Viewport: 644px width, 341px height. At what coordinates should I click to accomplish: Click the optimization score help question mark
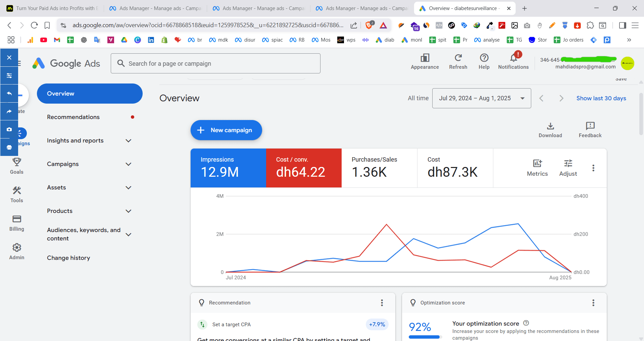526,323
